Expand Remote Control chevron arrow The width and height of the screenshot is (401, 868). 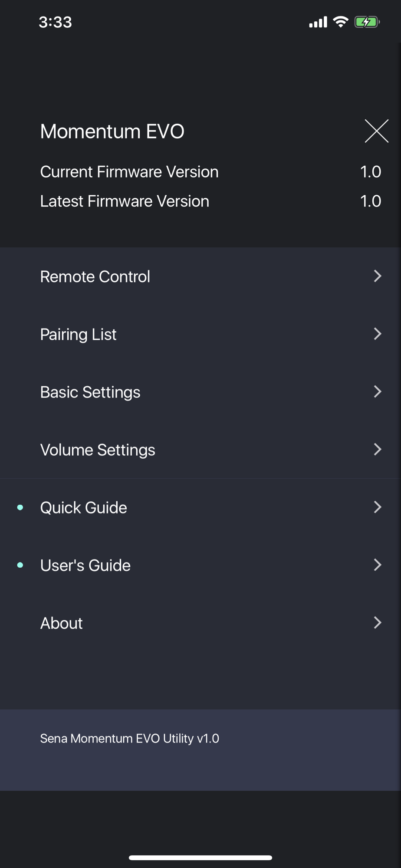pyautogui.click(x=378, y=276)
